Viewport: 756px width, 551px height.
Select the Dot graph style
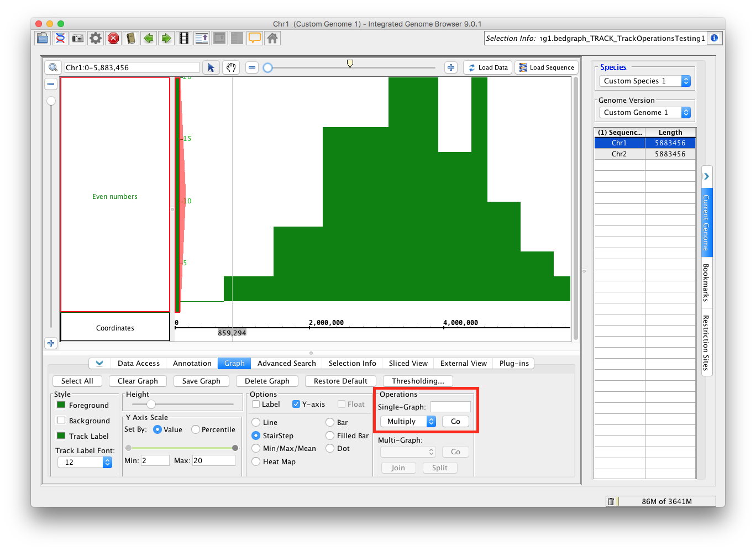pos(330,448)
